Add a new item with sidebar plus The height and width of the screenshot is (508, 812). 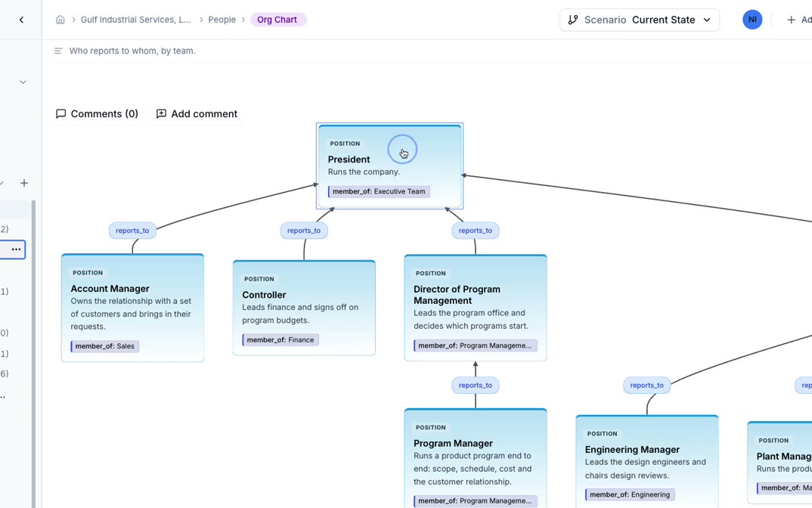point(24,183)
